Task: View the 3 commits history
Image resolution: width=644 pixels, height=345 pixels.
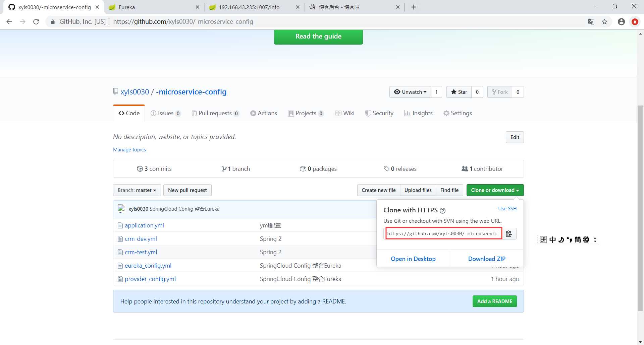Action: point(154,169)
